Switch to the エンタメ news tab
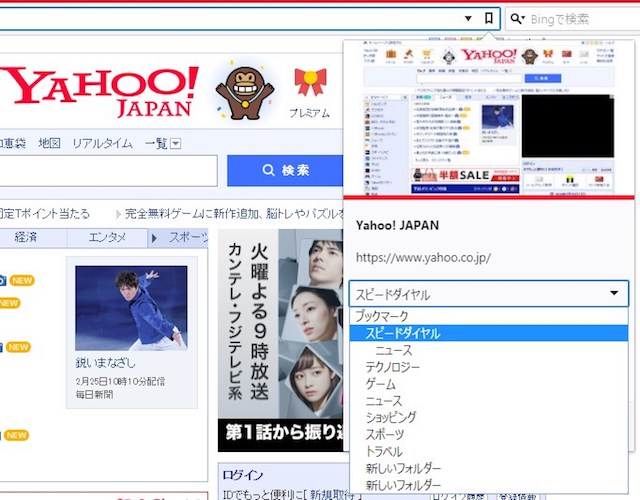Image resolution: width=640 pixels, height=500 pixels. click(107, 237)
